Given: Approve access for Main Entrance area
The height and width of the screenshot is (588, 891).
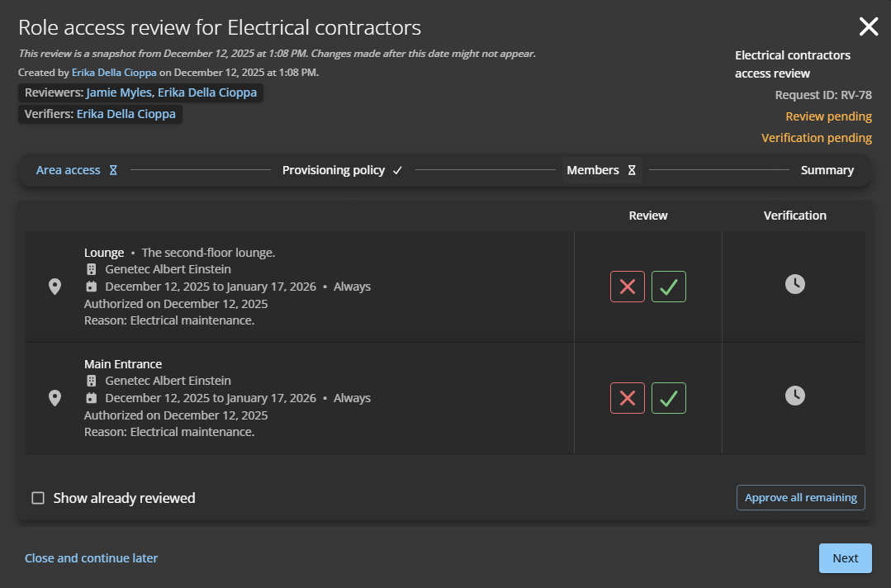Looking at the screenshot, I should pos(668,398).
